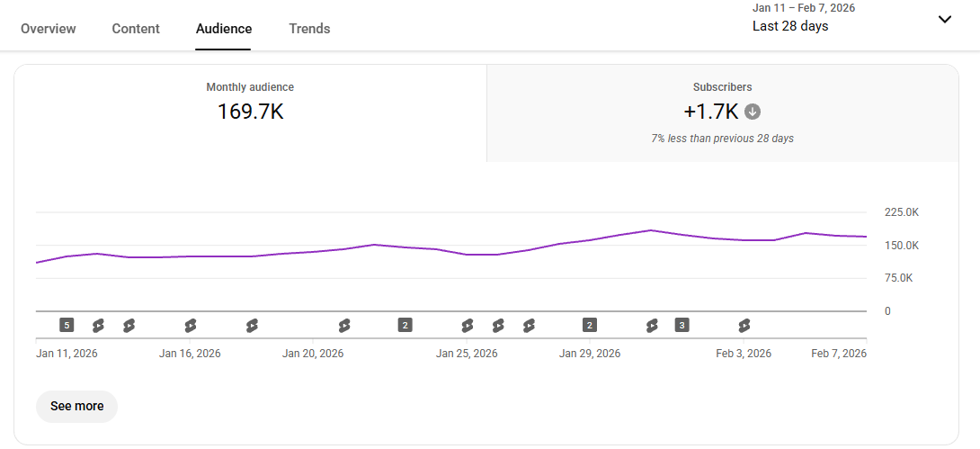The image size is (980, 449).
Task: Click the Shorts icon just before first 2 badge
Action: click(x=344, y=325)
